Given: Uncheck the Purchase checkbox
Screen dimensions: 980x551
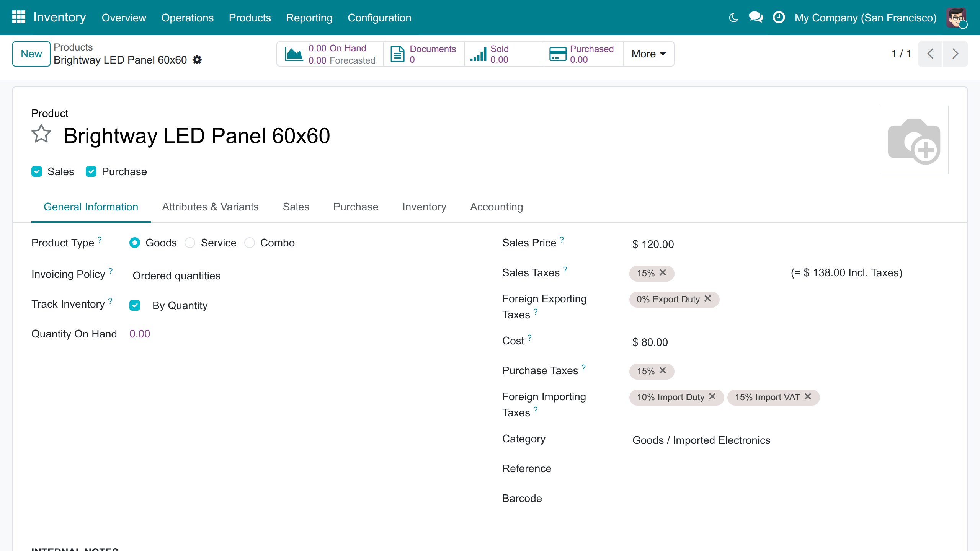Looking at the screenshot, I should [91, 171].
